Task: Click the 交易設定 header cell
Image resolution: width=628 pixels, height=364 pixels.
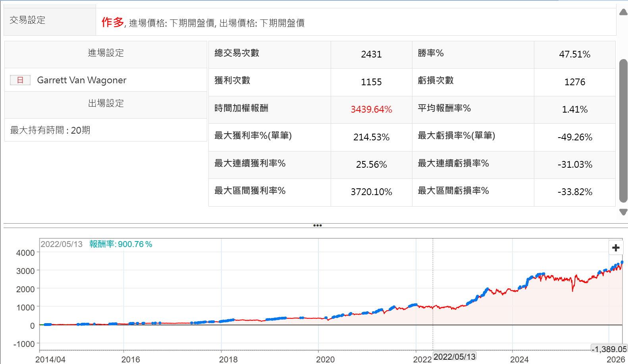Action: (28, 20)
